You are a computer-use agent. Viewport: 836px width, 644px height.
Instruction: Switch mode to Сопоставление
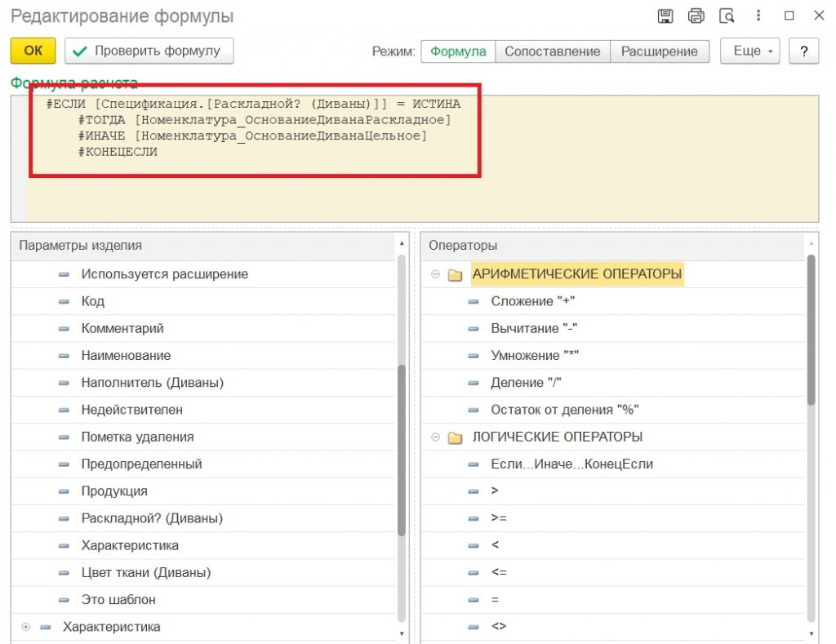pyautogui.click(x=553, y=51)
